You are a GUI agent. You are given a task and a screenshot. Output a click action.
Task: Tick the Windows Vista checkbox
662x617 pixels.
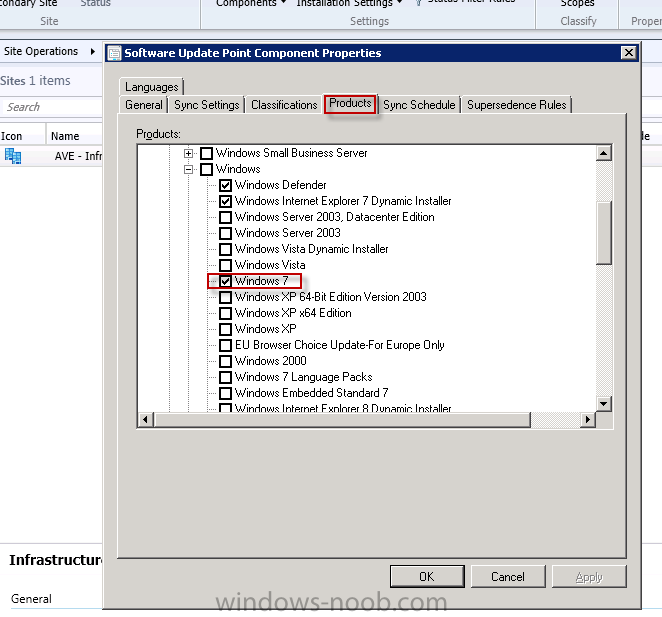[225, 265]
